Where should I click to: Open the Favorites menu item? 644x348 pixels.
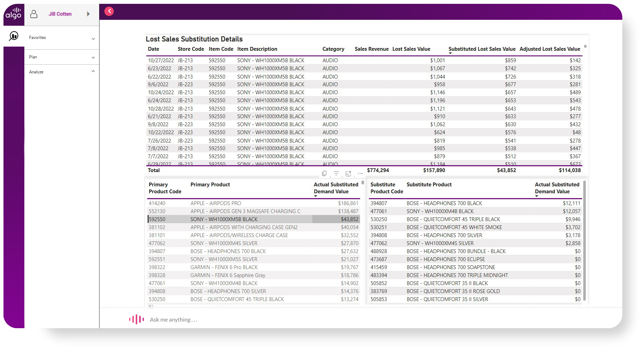[x=37, y=38]
